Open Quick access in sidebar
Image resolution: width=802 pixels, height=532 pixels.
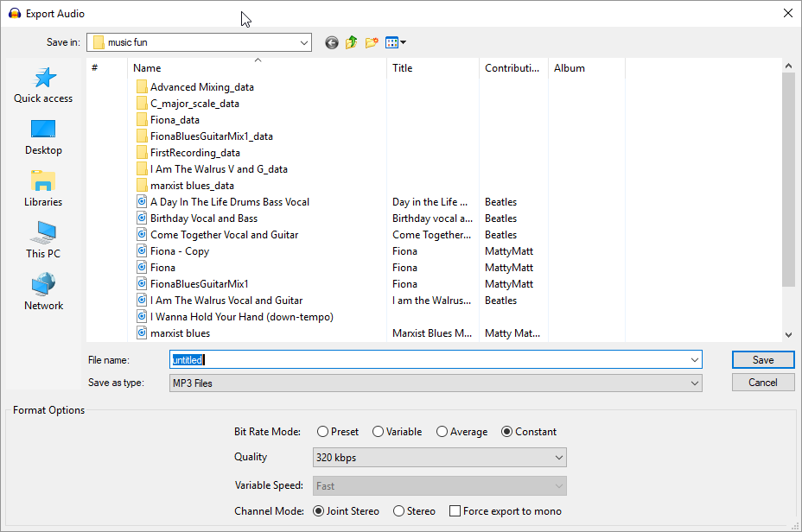[x=43, y=85]
